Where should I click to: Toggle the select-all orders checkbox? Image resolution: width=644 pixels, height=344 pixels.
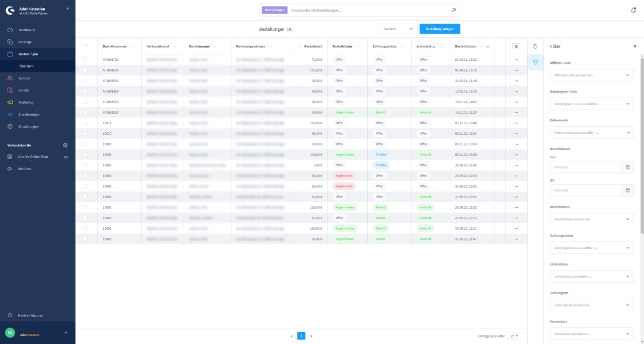pos(86,46)
